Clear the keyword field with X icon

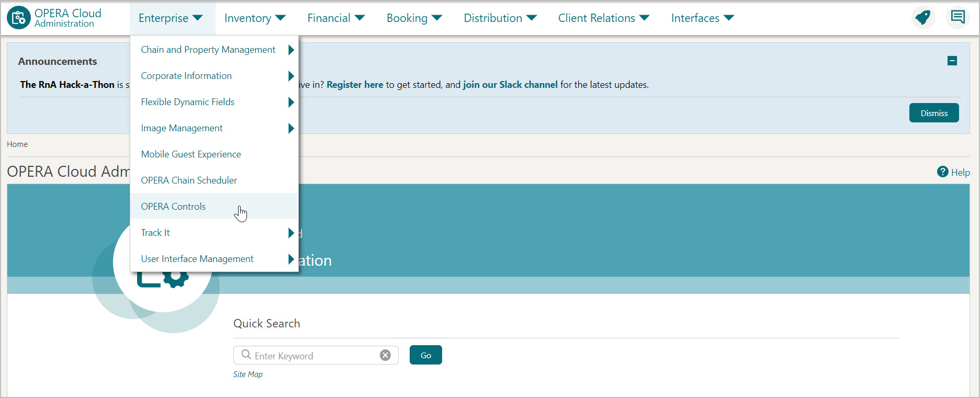pyautogui.click(x=385, y=355)
